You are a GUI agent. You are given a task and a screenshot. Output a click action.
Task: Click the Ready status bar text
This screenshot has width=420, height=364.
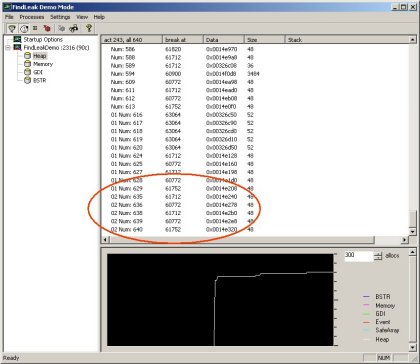[x=11, y=358]
